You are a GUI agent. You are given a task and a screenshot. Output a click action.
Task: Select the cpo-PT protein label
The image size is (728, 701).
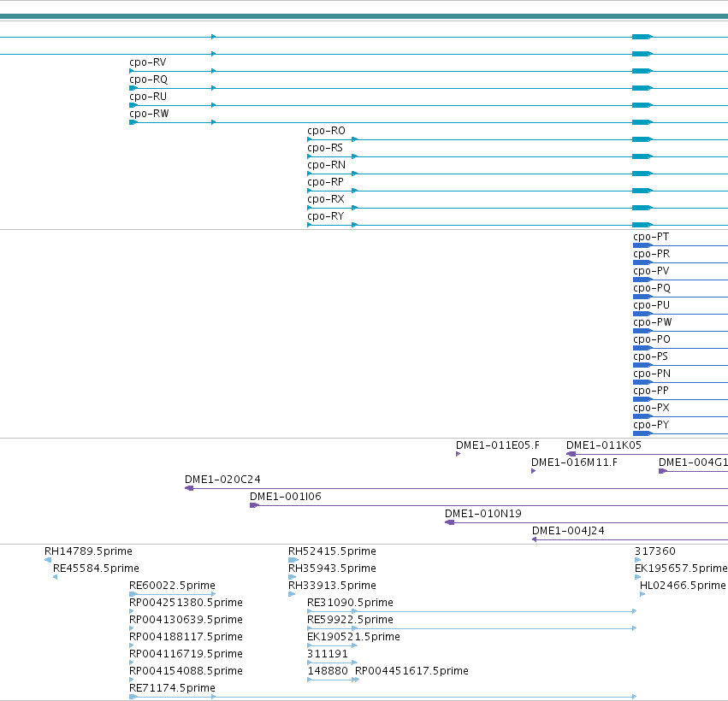coord(651,237)
